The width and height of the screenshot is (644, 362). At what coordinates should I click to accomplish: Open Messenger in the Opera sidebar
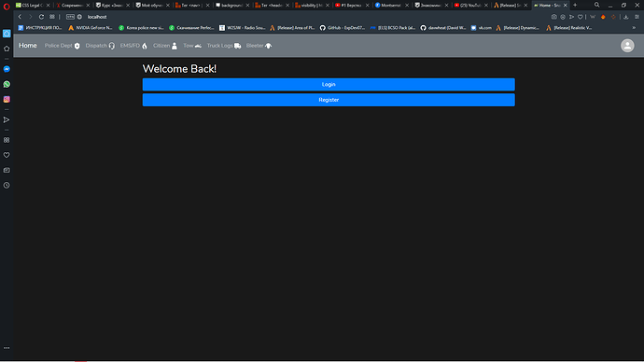[7, 69]
